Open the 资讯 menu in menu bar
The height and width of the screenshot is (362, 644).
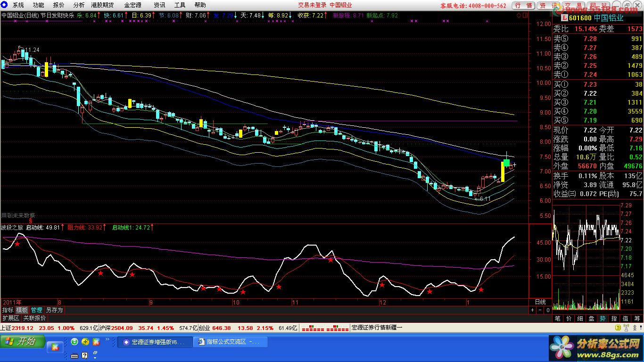click(159, 5)
